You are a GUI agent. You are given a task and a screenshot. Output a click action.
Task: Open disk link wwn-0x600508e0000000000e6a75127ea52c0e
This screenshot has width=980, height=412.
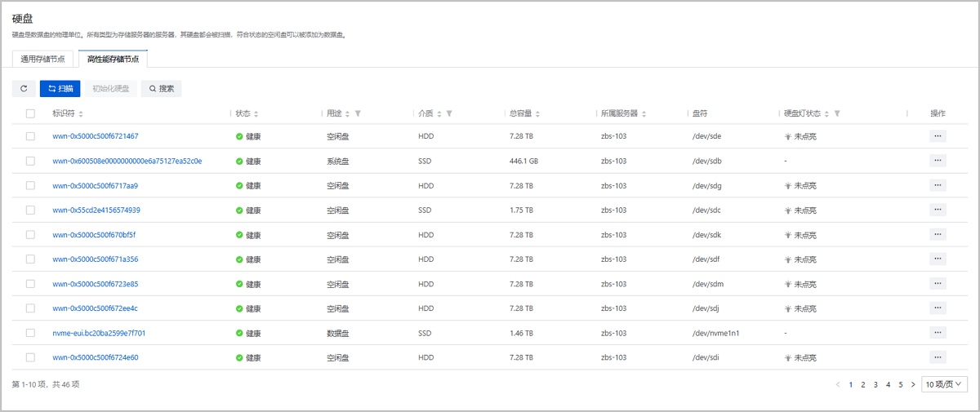coord(127,161)
